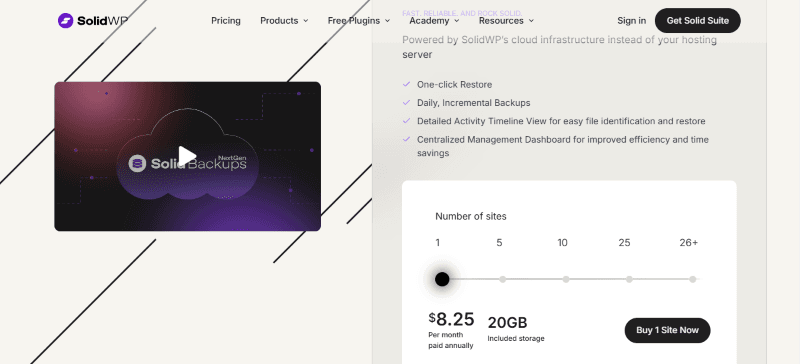
Task: Expand the Products dropdown chevron
Action: (x=306, y=21)
